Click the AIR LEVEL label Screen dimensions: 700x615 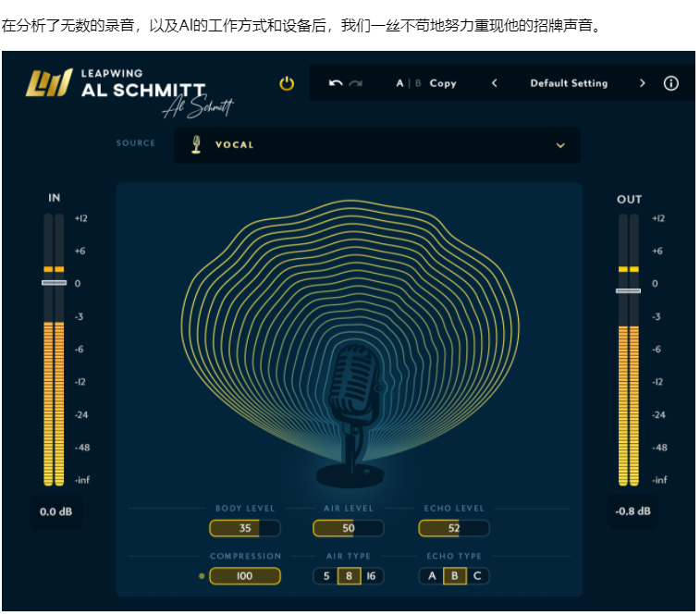349,509
